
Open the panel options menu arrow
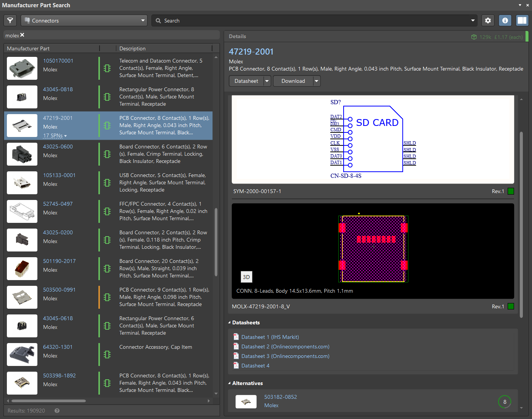pos(520,5)
